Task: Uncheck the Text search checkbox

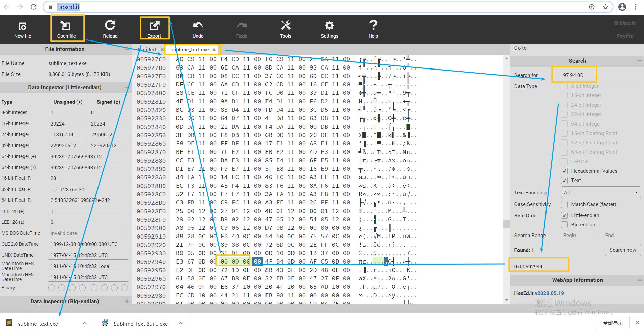Action: point(564,181)
